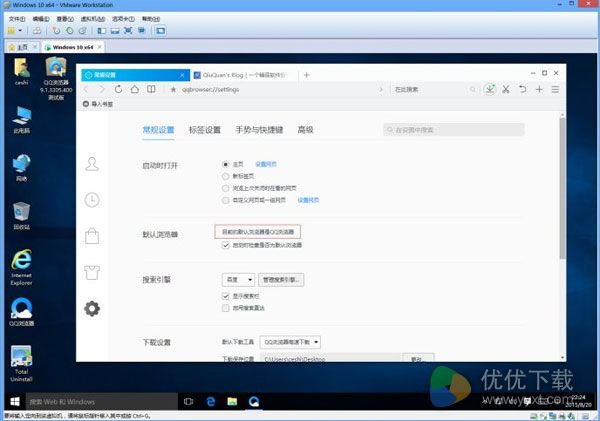Open VMware 编辑 menu
The height and width of the screenshot is (421, 600).
41,19
